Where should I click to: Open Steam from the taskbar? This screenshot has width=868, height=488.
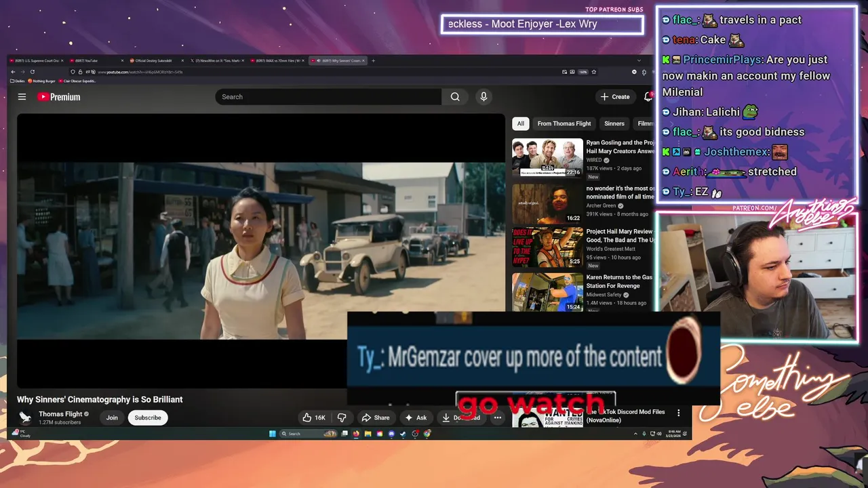[403, 434]
